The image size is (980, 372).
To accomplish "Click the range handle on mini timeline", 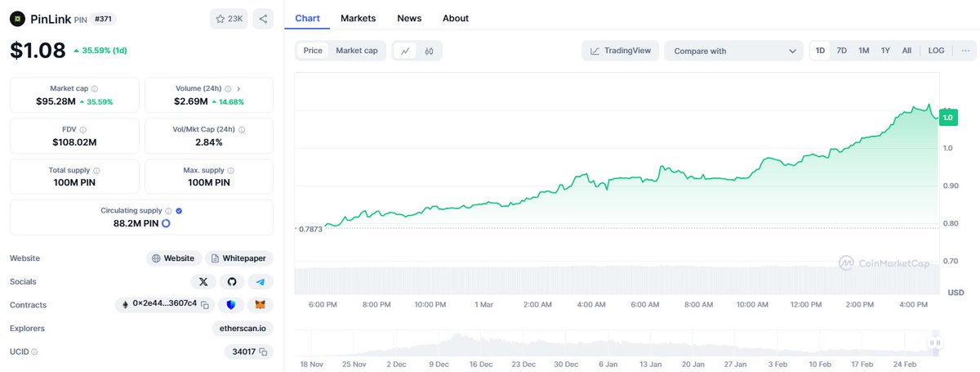I will click(936, 343).
